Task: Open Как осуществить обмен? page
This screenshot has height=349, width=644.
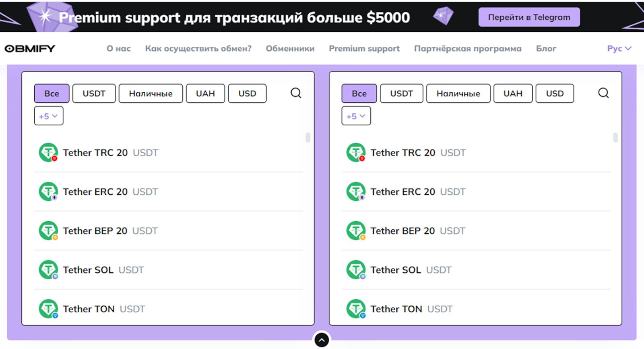Action: (x=198, y=48)
